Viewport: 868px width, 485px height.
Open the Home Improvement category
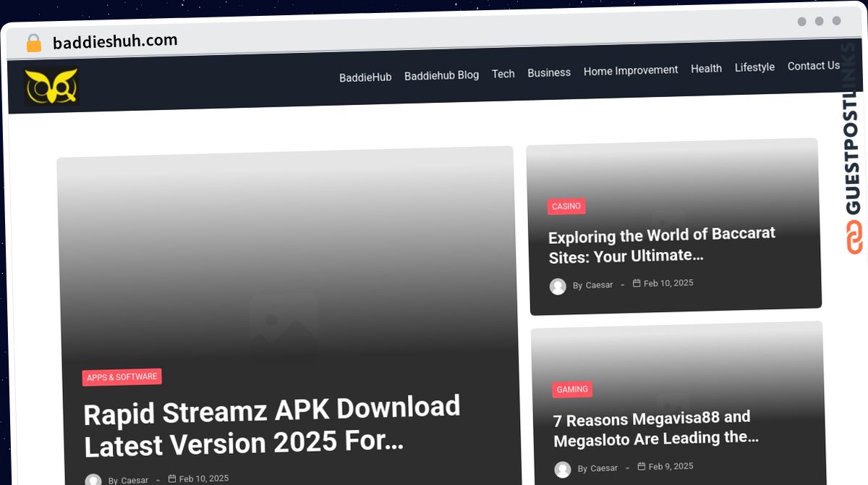point(631,70)
